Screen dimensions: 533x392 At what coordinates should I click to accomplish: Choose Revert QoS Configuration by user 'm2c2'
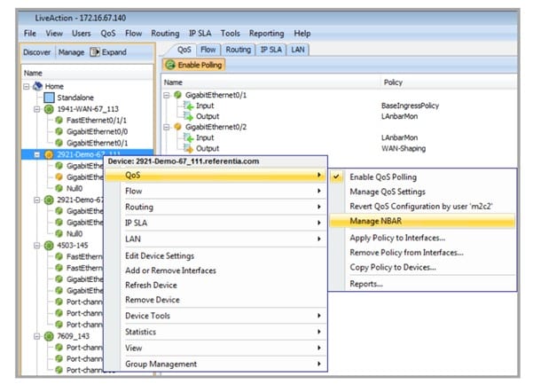click(x=422, y=206)
